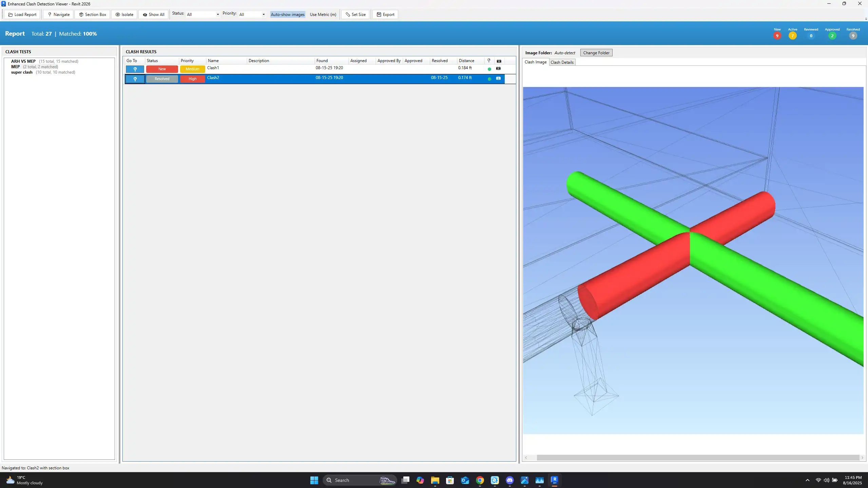Click the Isolate eye icon button
The width and height of the screenshot is (868, 488).
[124, 15]
